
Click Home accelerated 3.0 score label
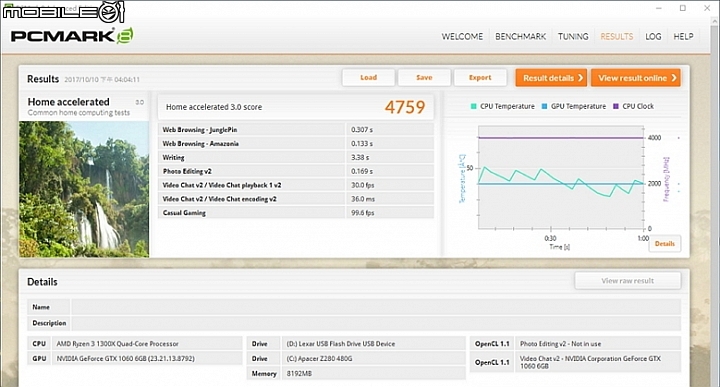[x=214, y=107]
